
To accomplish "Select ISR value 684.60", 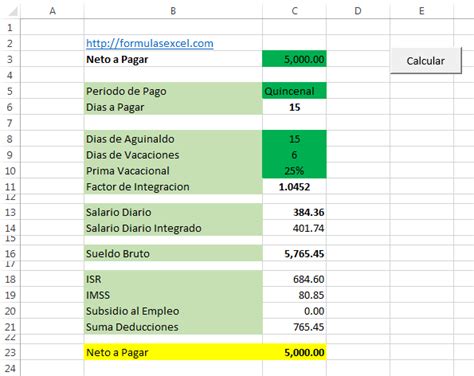I will tap(294, 279).
